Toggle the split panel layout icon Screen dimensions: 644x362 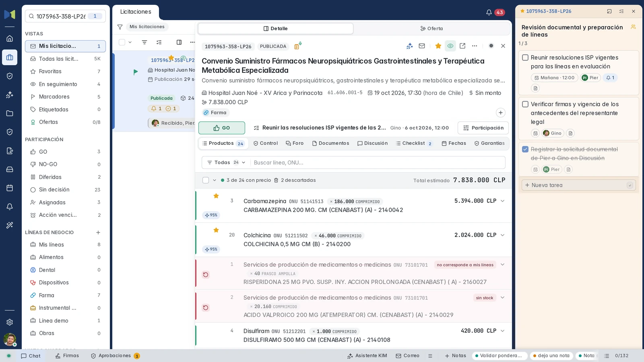coord(179,42)
